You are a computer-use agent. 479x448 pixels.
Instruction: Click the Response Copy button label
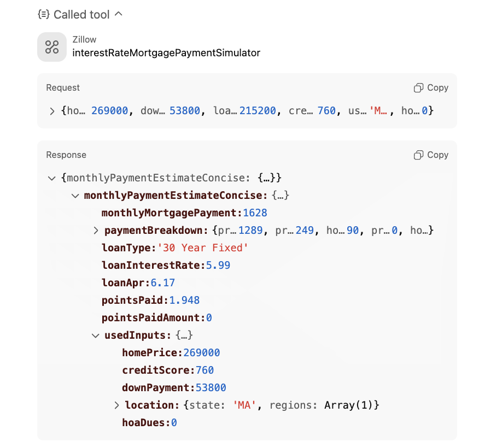pos(437,155)
